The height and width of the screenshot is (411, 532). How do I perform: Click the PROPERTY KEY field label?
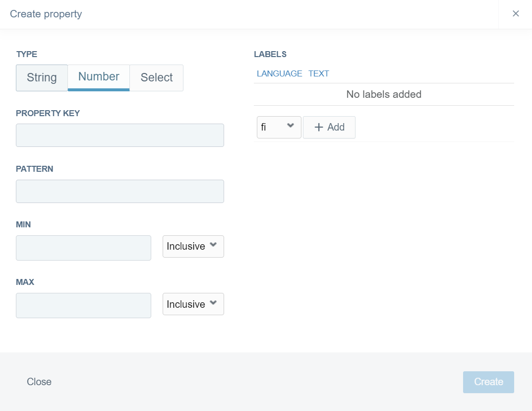coord(48,113)
